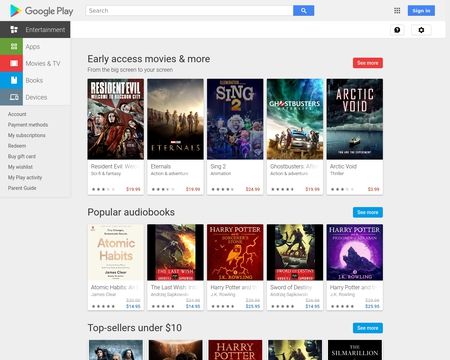This screenshot has height=360, width=450.
Task: Open the Atomic Habits audiobook cover
Action: tap(116, 252)
